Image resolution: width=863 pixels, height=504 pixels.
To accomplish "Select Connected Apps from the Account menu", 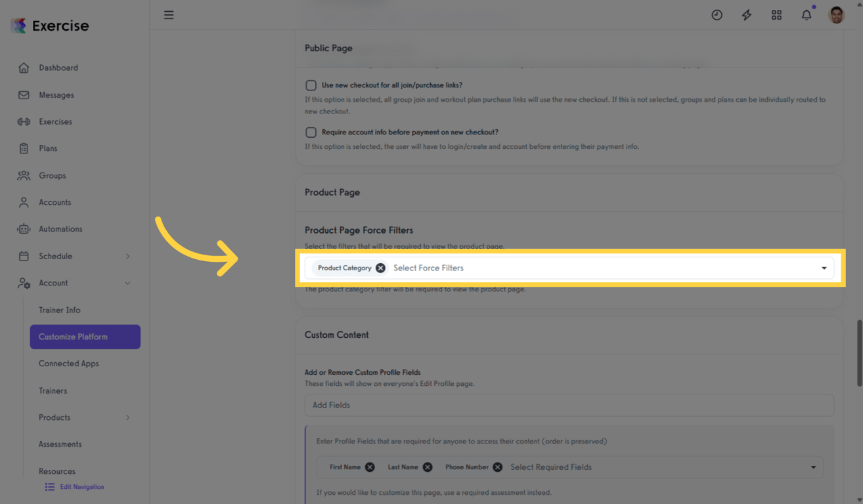I will 68,364.
